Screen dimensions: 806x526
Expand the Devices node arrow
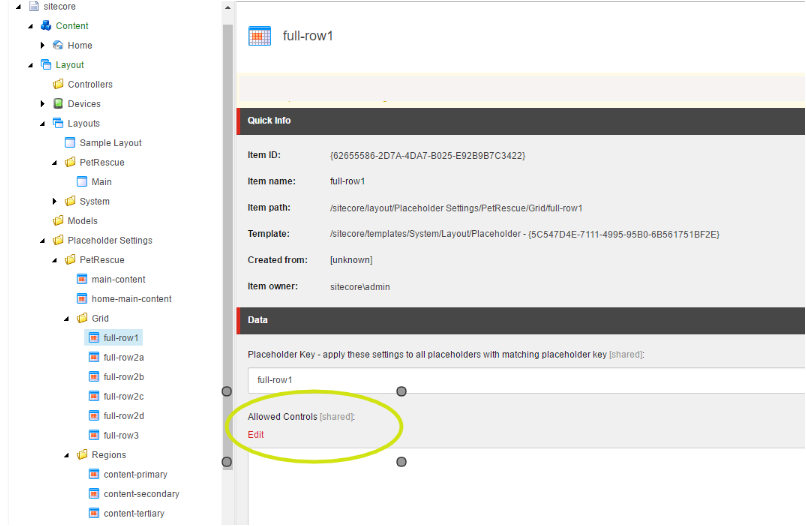click(x=43, y=103)
